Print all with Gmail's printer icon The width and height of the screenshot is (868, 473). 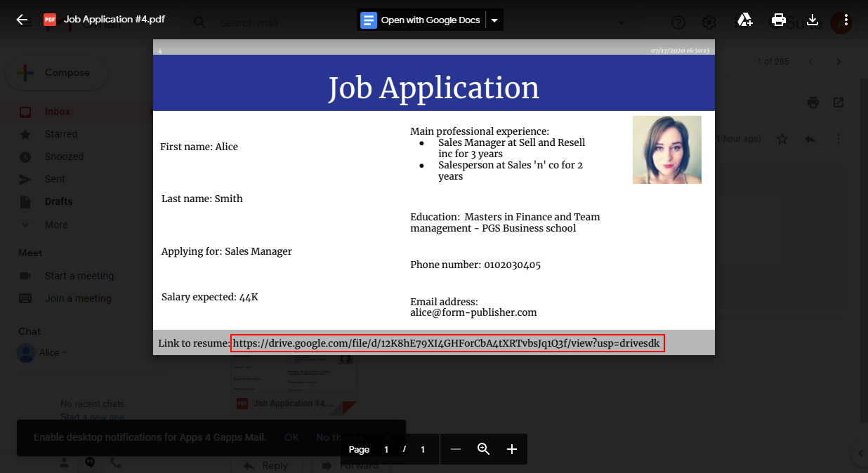click(813, 102)
